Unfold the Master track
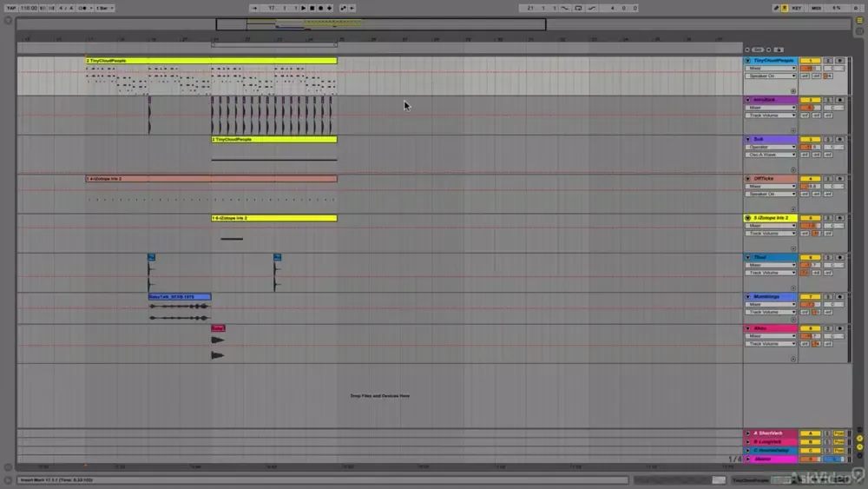Viewport: 868px width, 489px height. (x=748, y=459)
